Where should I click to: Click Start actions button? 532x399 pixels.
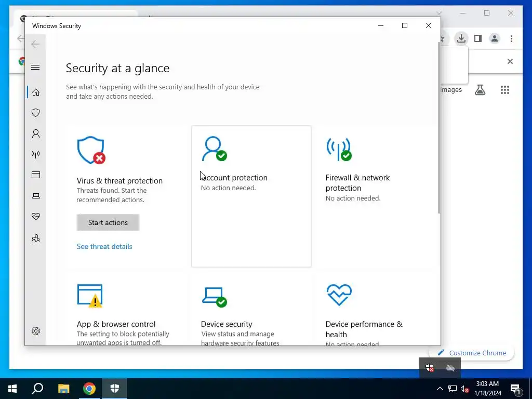pyautogui.click(x=108, y=222)
